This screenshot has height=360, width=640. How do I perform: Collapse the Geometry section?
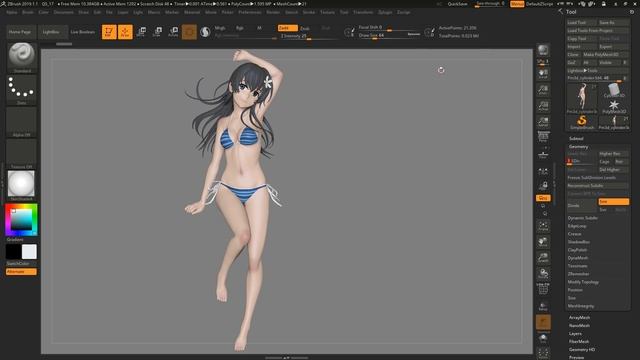point(578,147)
